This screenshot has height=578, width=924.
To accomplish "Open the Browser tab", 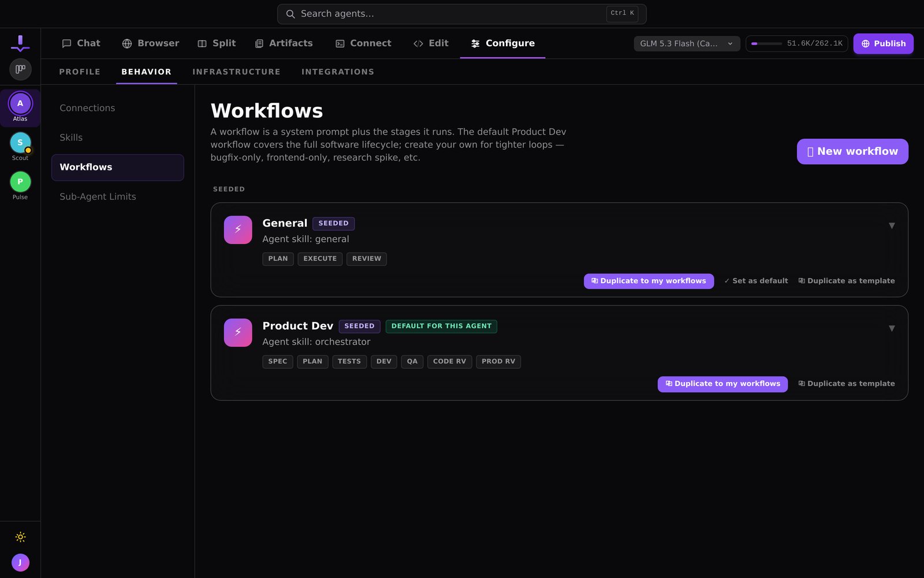I will (151, 43).
